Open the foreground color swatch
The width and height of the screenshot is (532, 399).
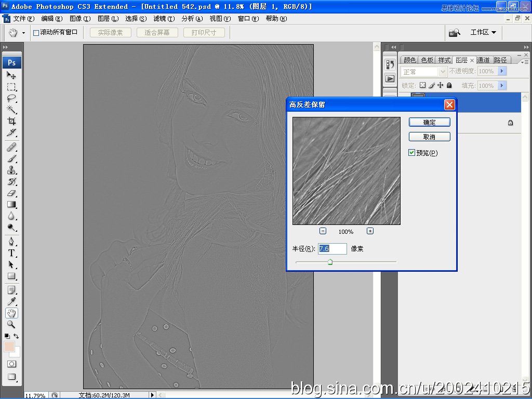(9, 347)
